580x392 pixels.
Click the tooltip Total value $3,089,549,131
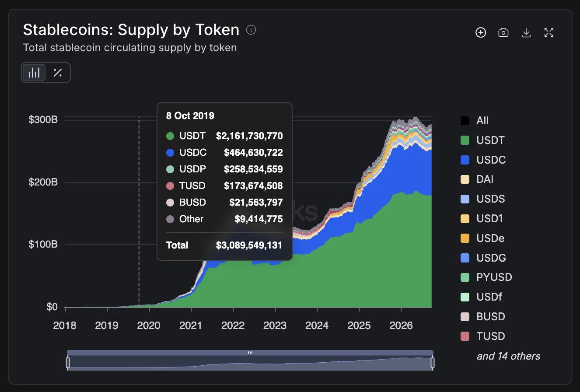(249, 245)
